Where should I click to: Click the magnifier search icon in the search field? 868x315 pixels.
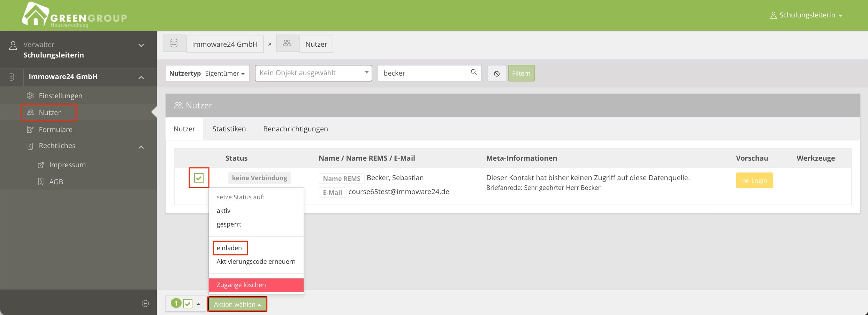click(x=474, y=72)
